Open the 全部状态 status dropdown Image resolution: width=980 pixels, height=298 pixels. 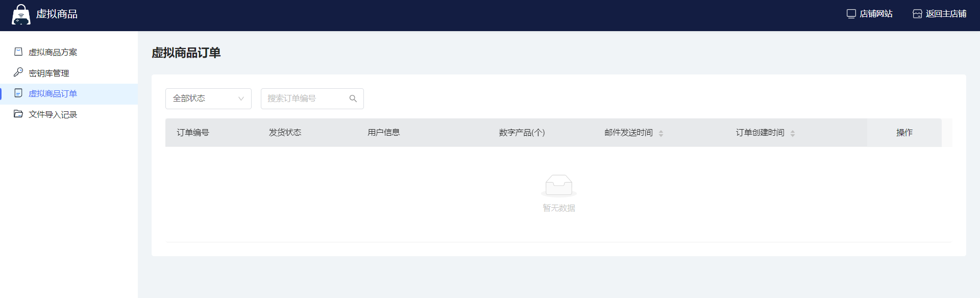point(204,98)
